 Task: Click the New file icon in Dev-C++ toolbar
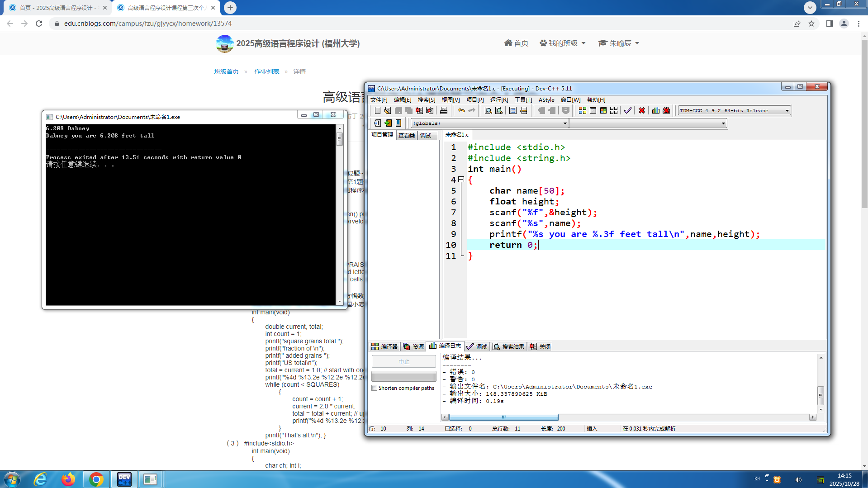click(377, 110)
